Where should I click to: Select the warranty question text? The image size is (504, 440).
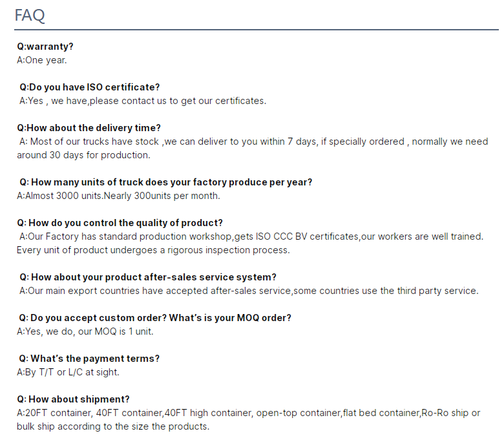(45, 47)
